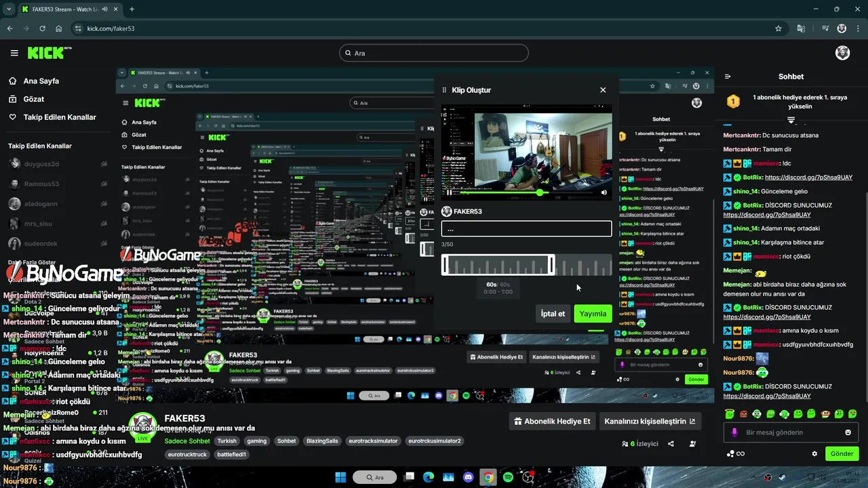Open the emoji picker in message box
868x488 pixels.
click(848, 432)
